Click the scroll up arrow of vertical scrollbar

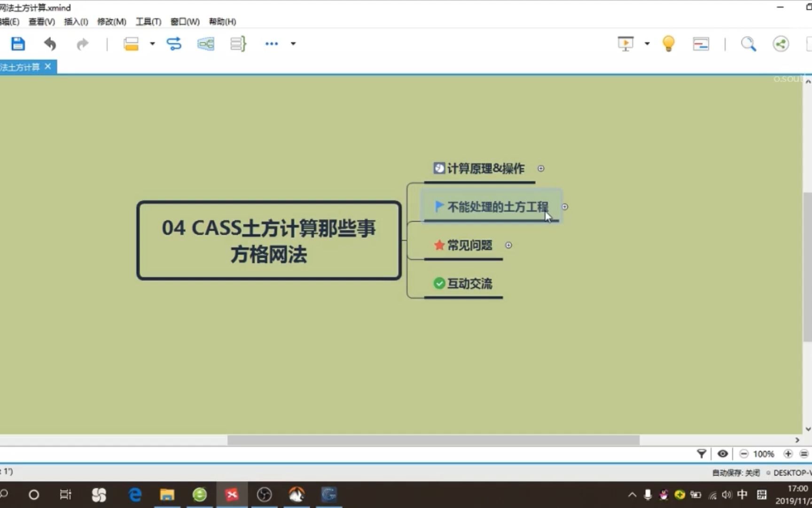[808, 81]
